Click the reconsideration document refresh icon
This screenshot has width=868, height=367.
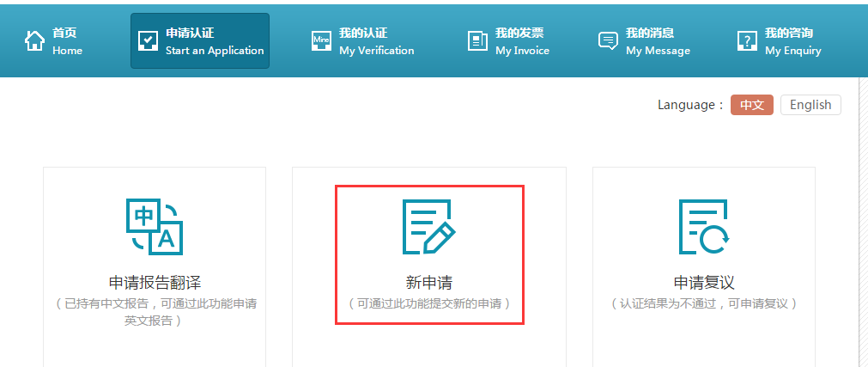(x=703, y=227)
